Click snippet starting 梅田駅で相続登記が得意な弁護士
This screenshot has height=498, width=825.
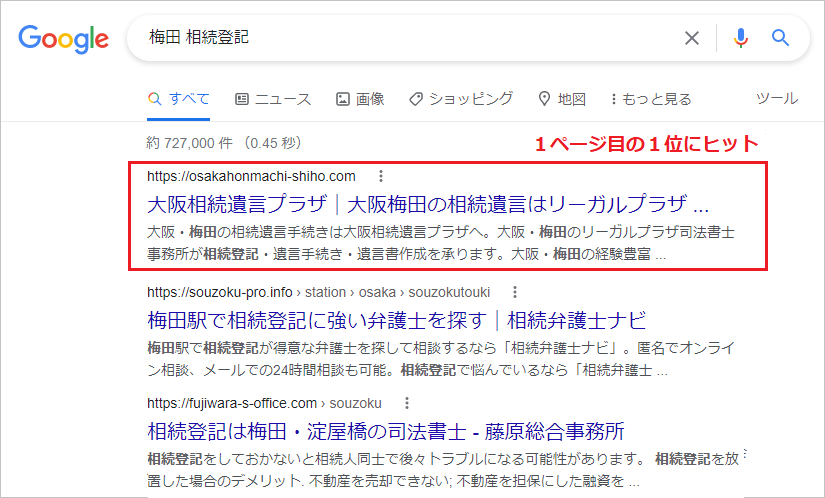click(441, 359)
